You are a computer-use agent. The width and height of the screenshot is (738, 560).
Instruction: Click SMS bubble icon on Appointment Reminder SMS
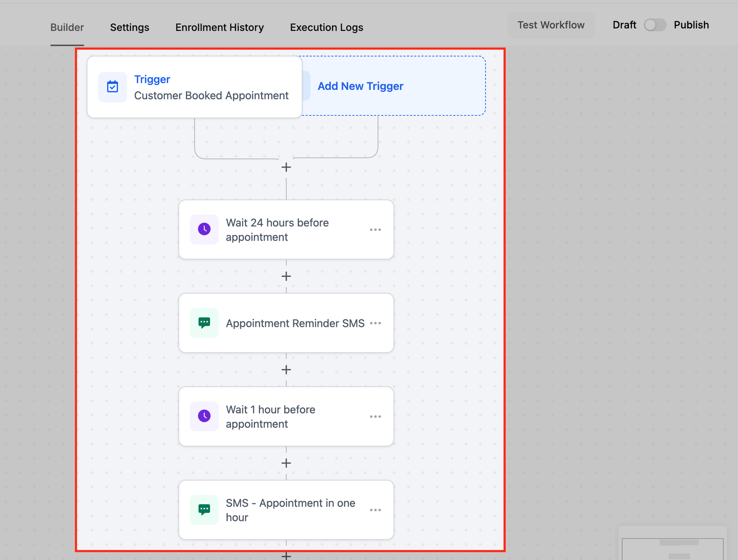coord(204,323)
